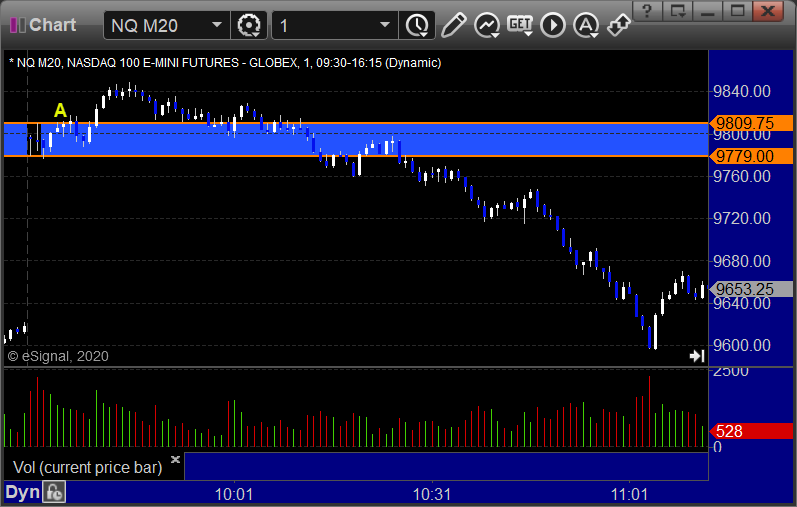The width and height of the screenshot is (797, 507).
Task: Open help question mark button
Action: pyautogui.click(x=647, y=10)
